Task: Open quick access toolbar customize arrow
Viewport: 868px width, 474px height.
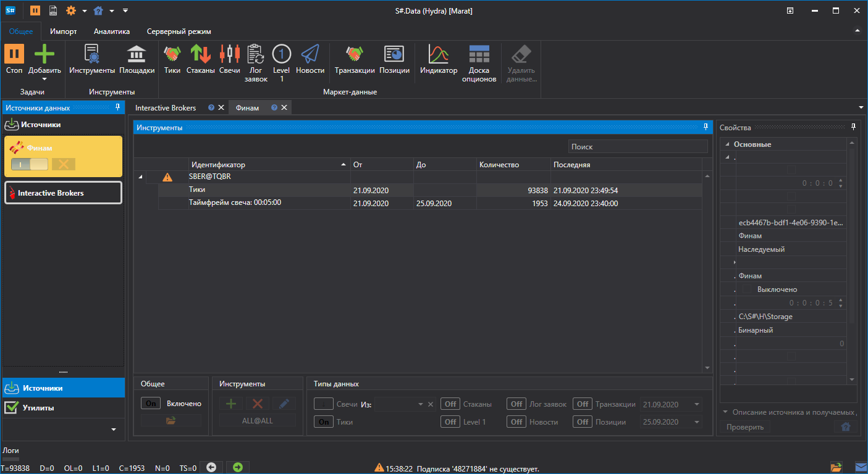Action: click(125, 10)
